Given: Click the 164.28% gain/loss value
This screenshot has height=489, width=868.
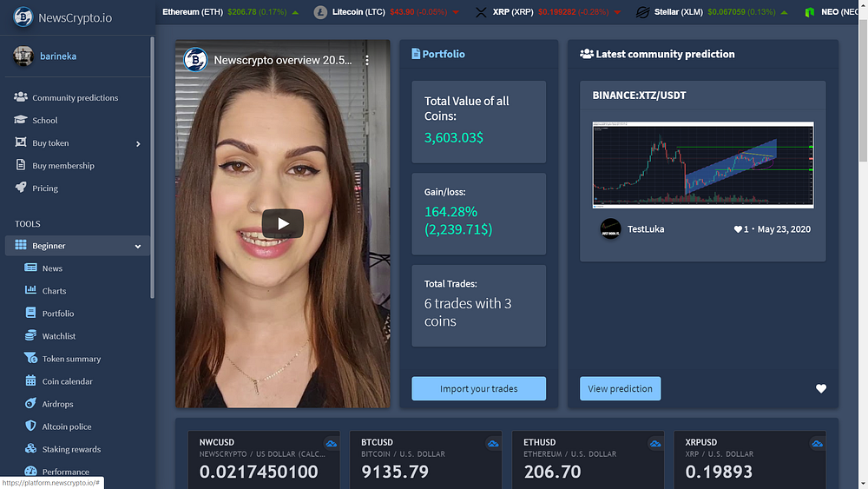Looking at the screenshot, I should pos(458,221).
